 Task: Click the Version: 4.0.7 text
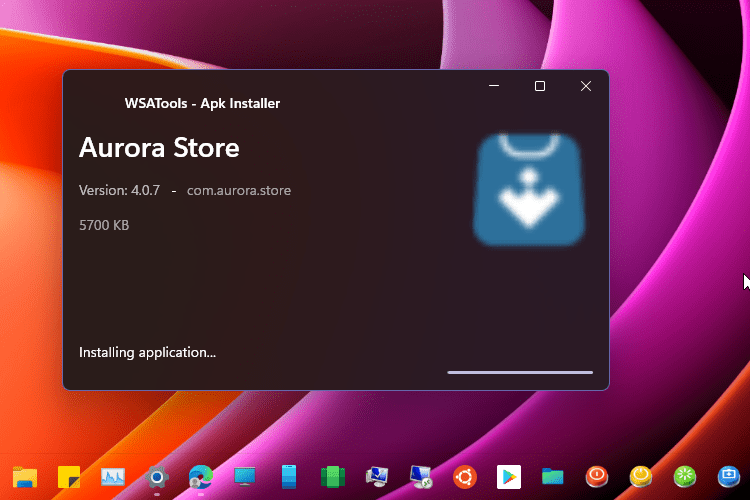(120, 190)
